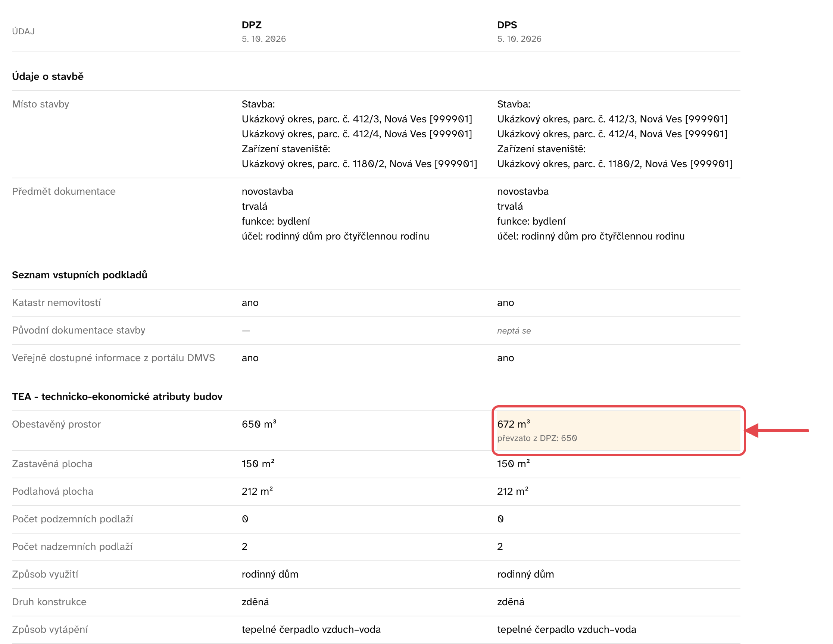
Task: Click the 'neptá se' value in DPS column
Action: (x=514, y=331)
